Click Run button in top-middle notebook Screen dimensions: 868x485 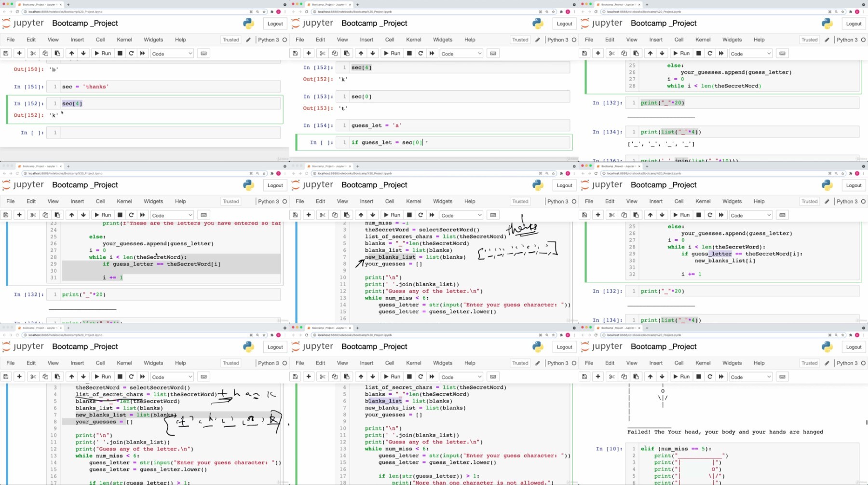coord(392,54)
